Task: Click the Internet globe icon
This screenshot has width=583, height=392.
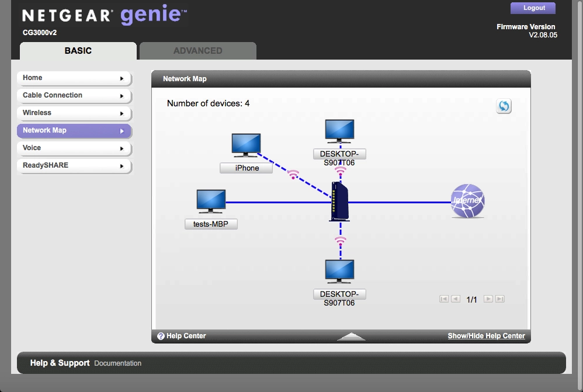Action: 467,201
